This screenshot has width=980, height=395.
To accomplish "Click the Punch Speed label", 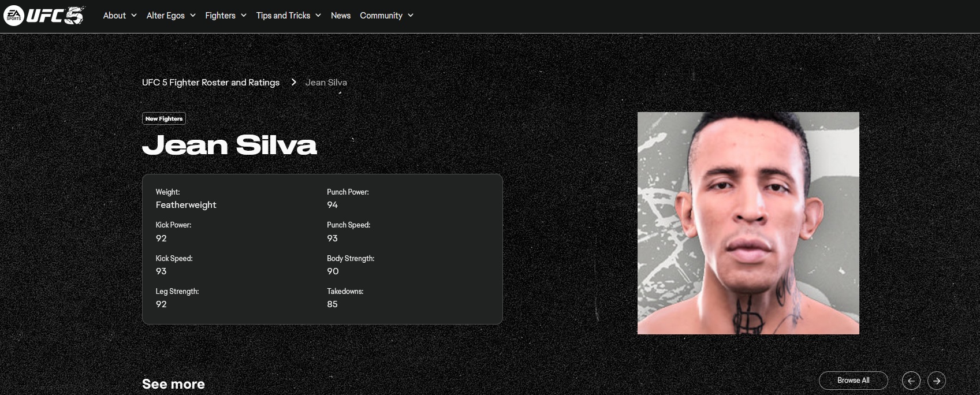I will 349,225.
